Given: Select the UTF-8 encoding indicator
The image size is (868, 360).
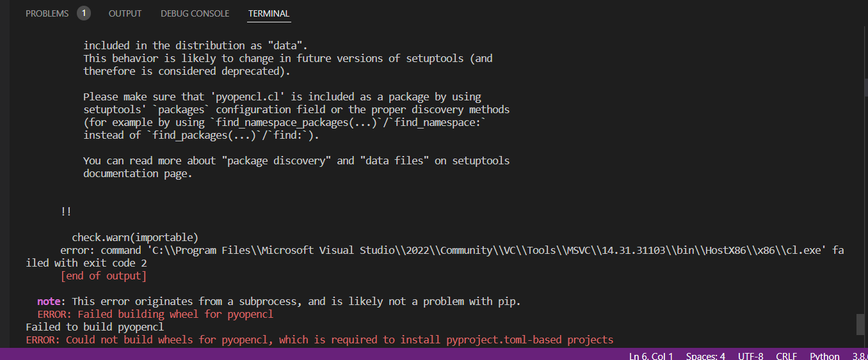Looking at the screenshot, I should point(751,356).
